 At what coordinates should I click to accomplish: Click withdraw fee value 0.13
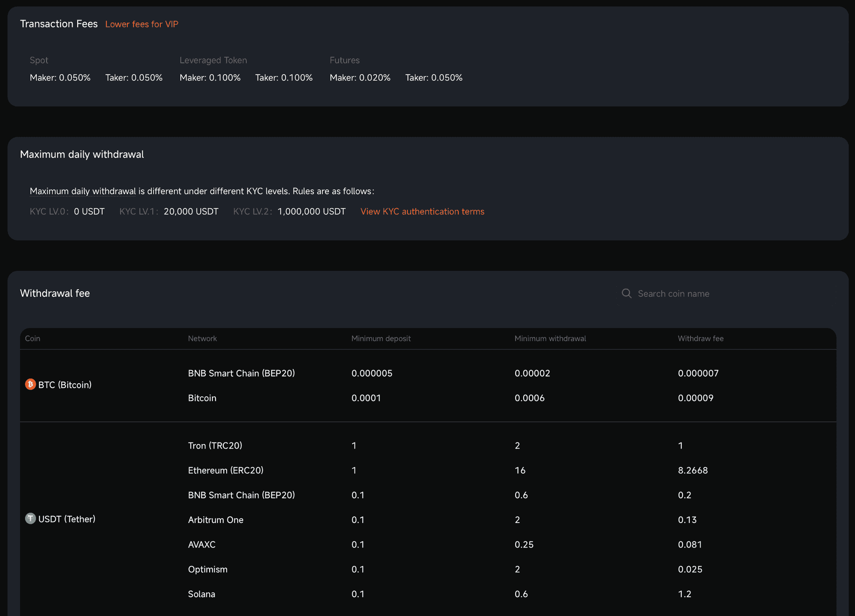(x=687, y=520)
